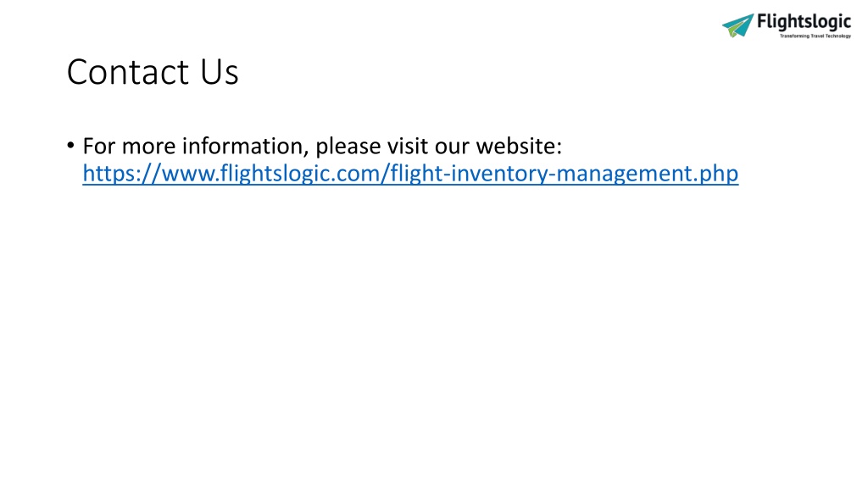
Task: Click the word "website:" in the sentence
Action: 520,146
